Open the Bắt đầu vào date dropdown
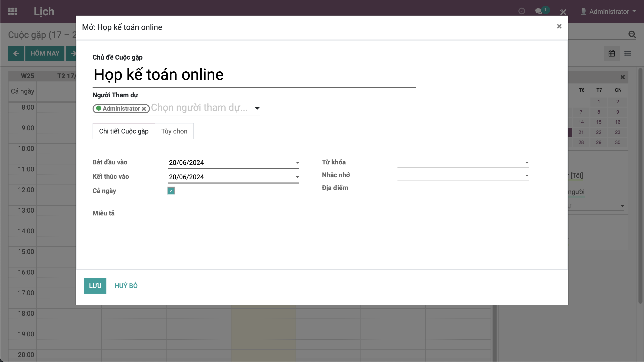 (x=297, y=163)
